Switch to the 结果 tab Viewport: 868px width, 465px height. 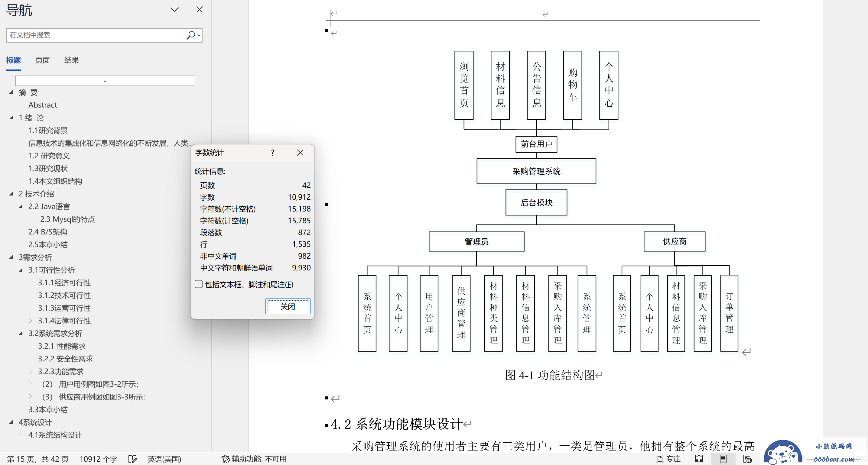point(71,60)
